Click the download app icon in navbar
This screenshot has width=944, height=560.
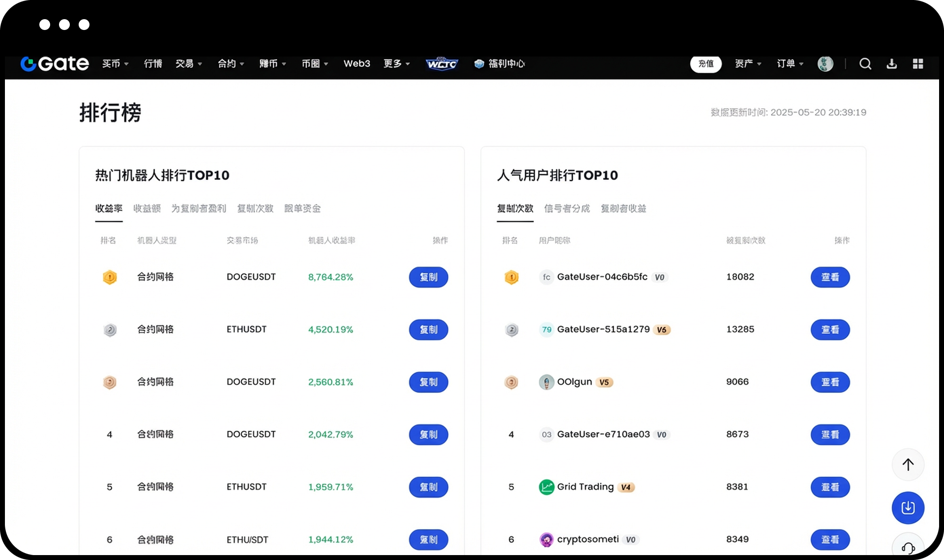click(891, 64)
